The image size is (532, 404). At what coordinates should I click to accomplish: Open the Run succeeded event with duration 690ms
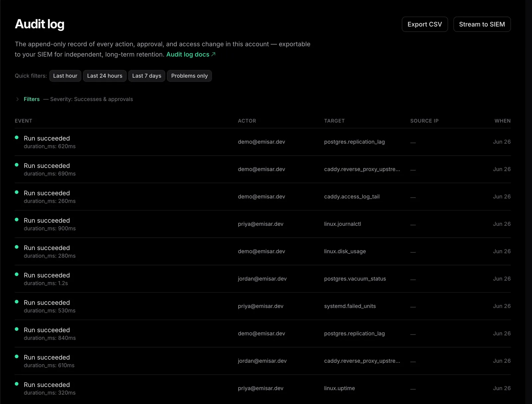[x=263, y=169]
